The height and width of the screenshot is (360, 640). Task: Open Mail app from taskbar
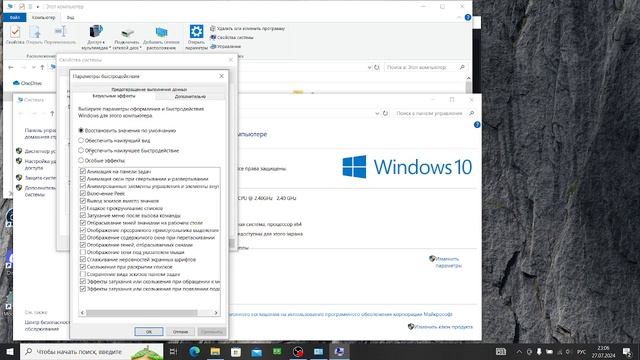coord(256,351)
